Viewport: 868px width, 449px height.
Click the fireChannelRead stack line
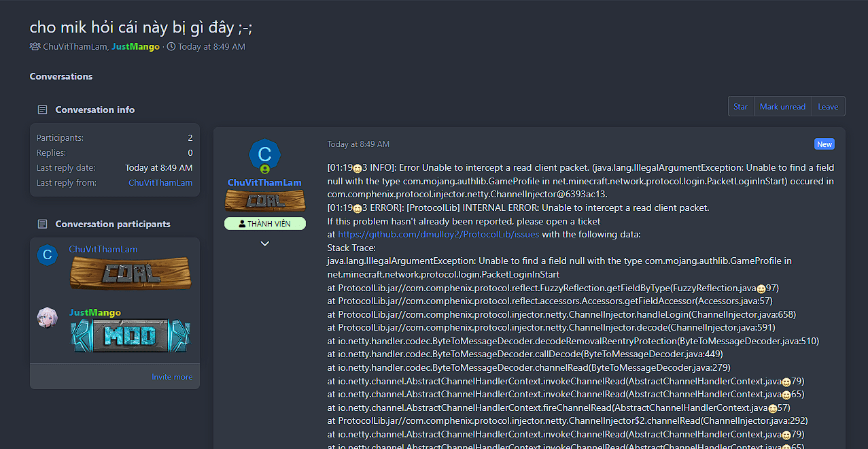pyautogui.click(x=558, y=408)
